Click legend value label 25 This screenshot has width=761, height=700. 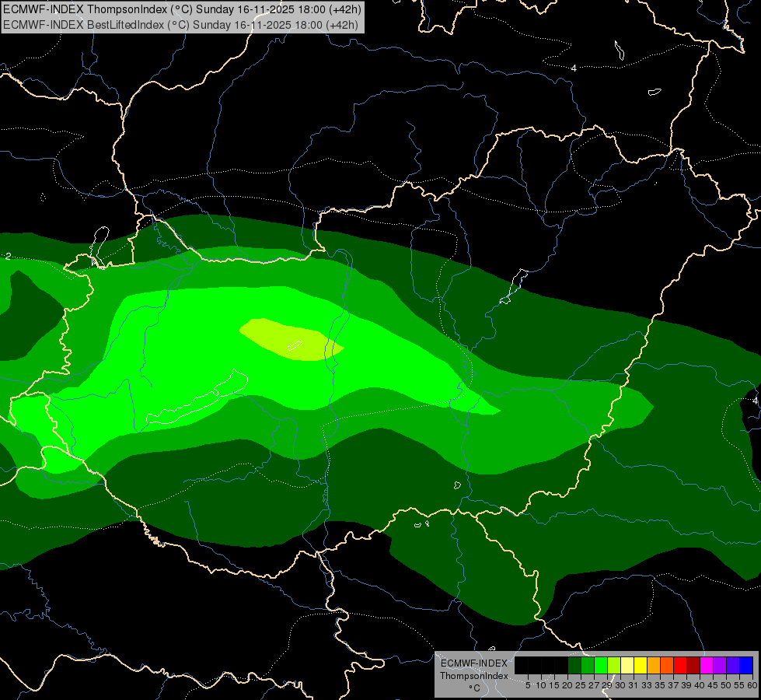(x=581, y=685)
